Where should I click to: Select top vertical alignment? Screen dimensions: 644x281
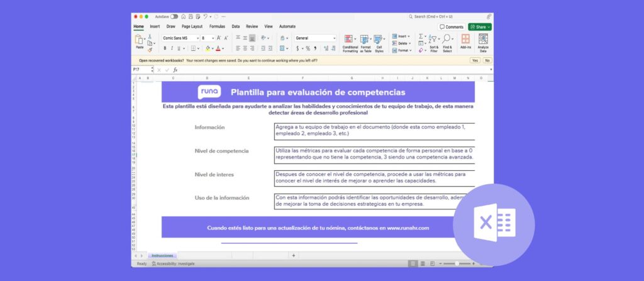238,38
